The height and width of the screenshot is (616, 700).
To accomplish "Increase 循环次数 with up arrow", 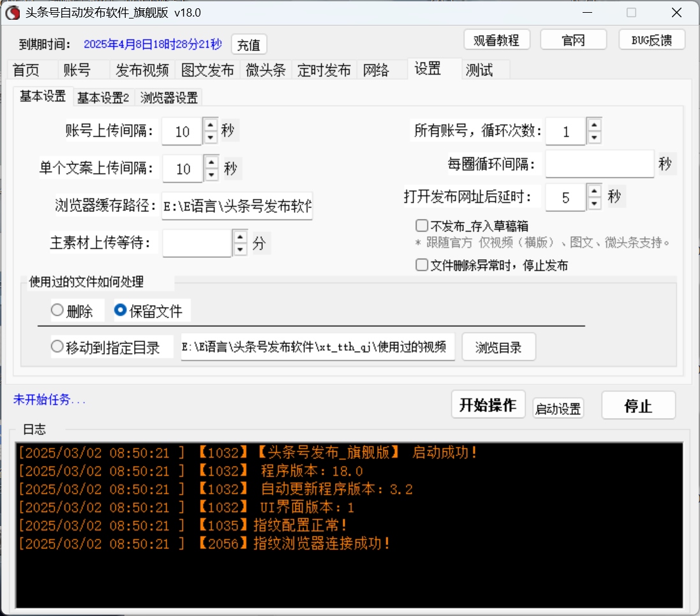I will tap(594, 124).
